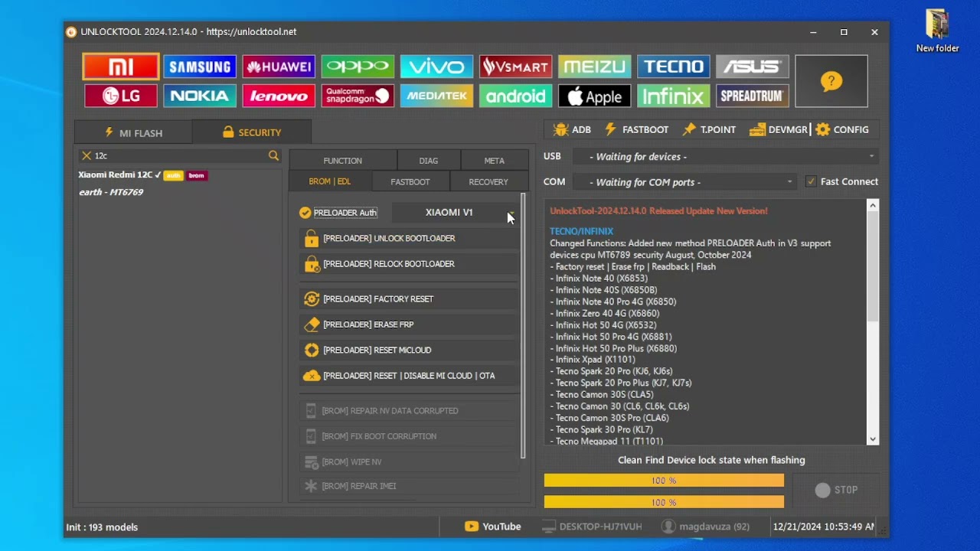Run [PRELOADER] ERASE FRP
980x551 pixels.
pos(410,324)
